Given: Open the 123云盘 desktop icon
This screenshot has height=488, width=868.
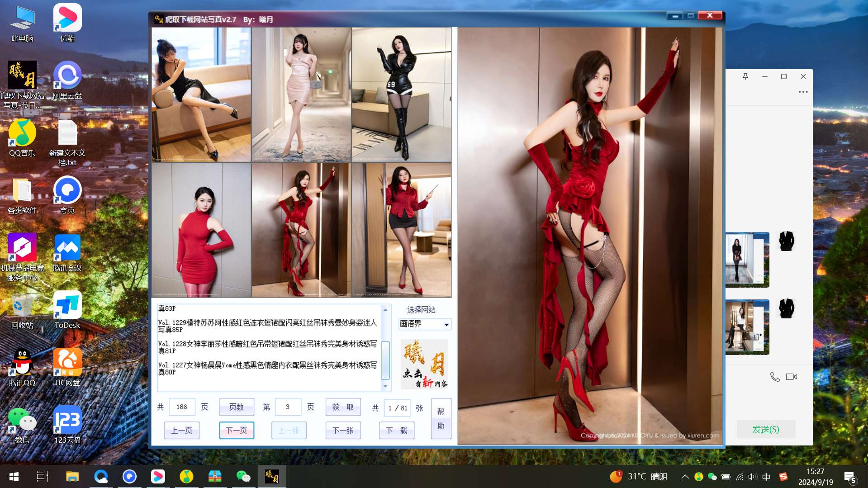Looking at the screenshot, I should [67, 425].
